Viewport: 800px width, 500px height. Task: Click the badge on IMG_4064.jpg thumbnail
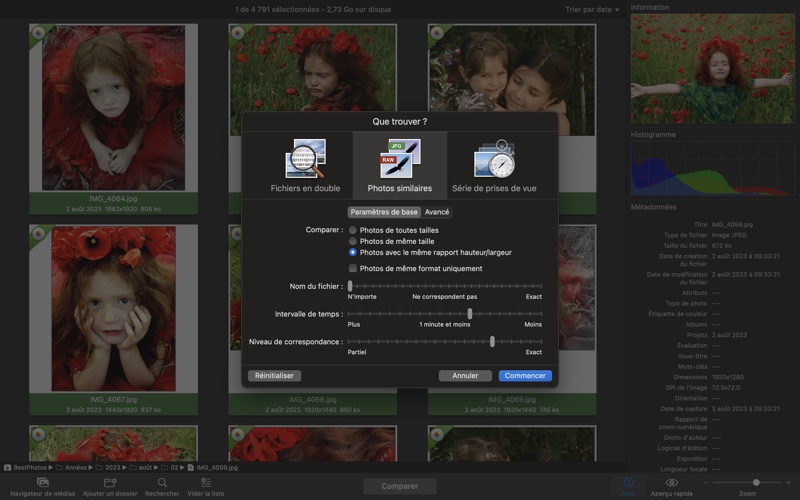pyautogui.click(x=38, y=33)
